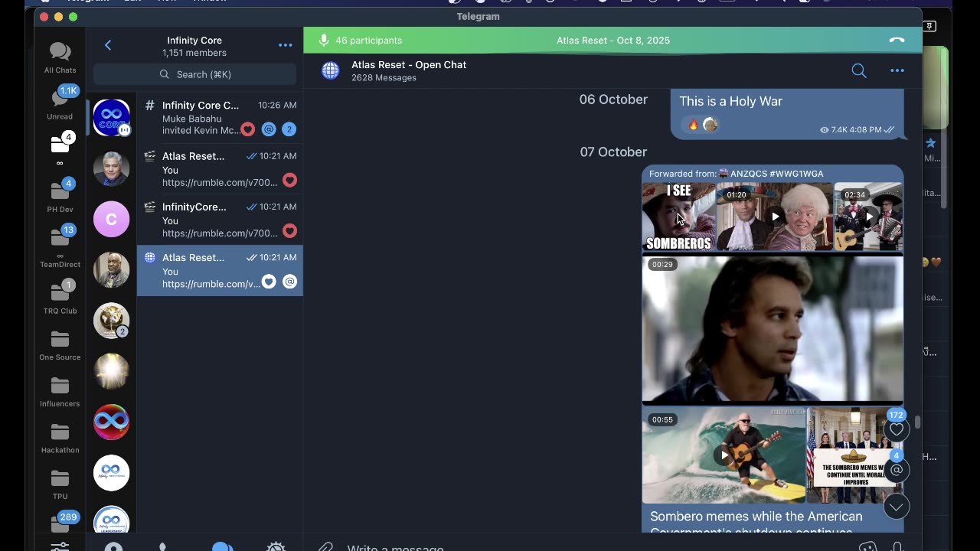
Task: Open Infinity Core group options menu
Action: [x=285, y=45]
